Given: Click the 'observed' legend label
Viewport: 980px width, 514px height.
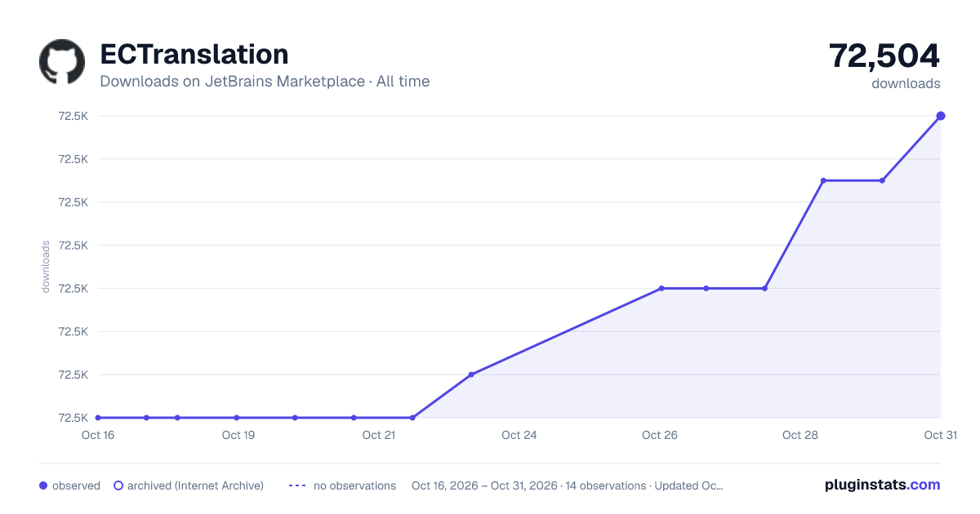Looking at the screenshot, I should [x=76, y=485].
